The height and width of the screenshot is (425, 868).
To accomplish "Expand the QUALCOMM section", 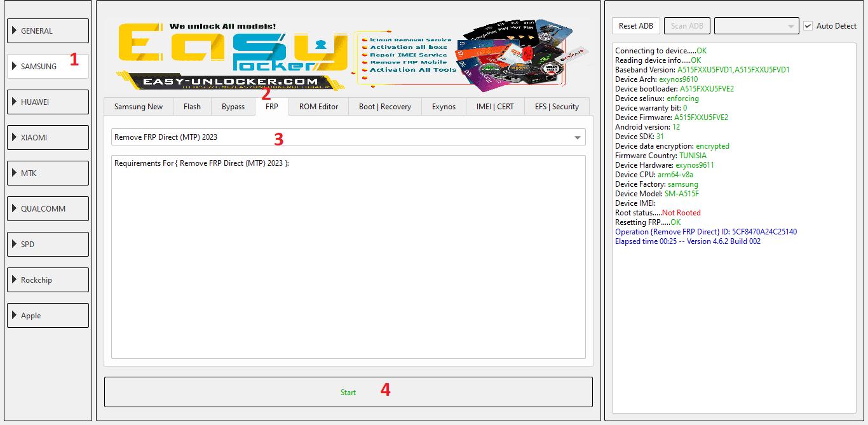I will pos(48,208).
